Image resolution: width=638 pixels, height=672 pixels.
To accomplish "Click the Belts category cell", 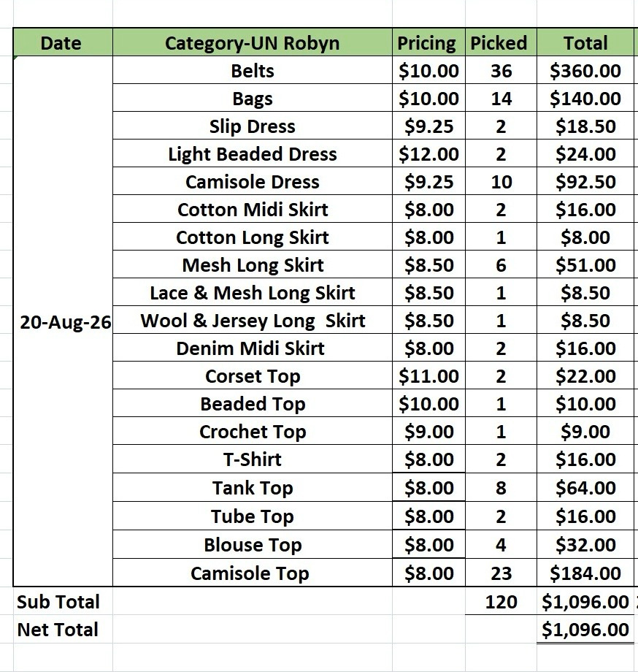I will click(x=252, y=70).
